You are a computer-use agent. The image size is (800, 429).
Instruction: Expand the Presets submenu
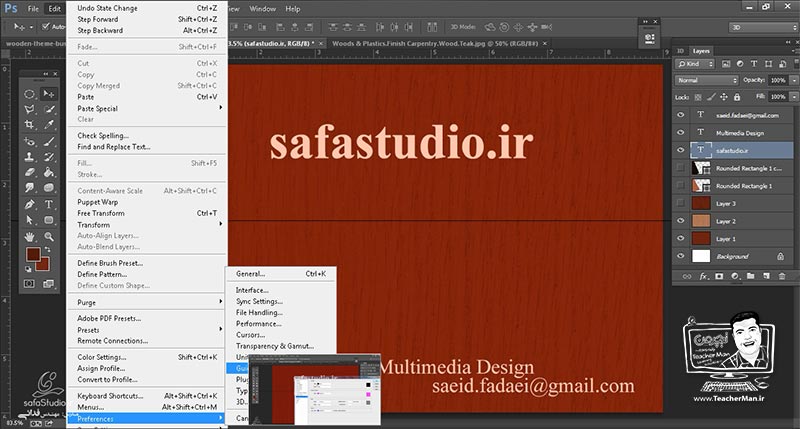point(147,330)
